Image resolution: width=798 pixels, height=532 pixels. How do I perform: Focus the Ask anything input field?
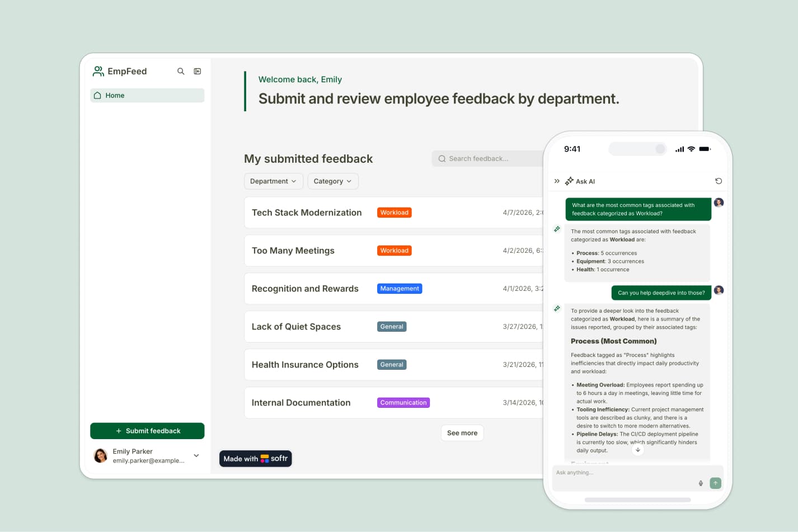click(x=637, y=478)
